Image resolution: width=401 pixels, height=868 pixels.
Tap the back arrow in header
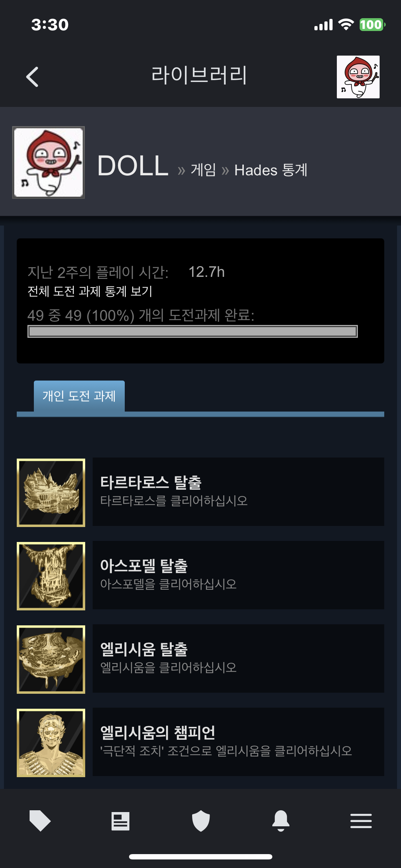32,77
